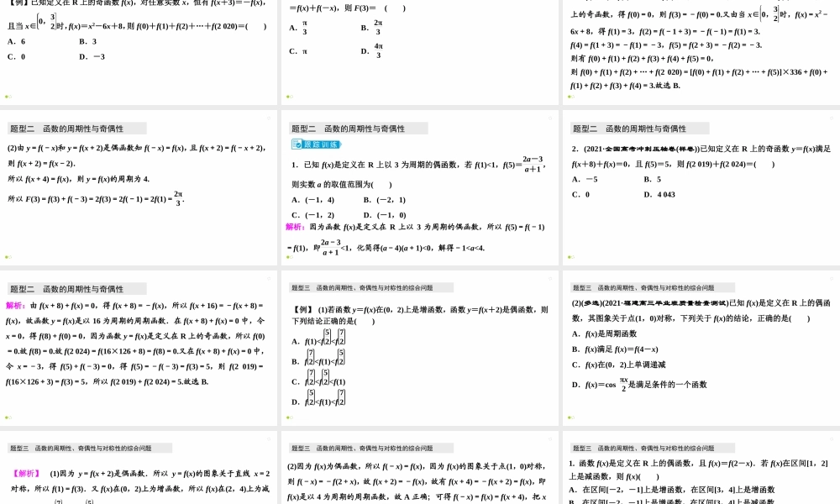Click the 跟踪训练 badge icon
840x504 pixels.
tap(316, 144)
